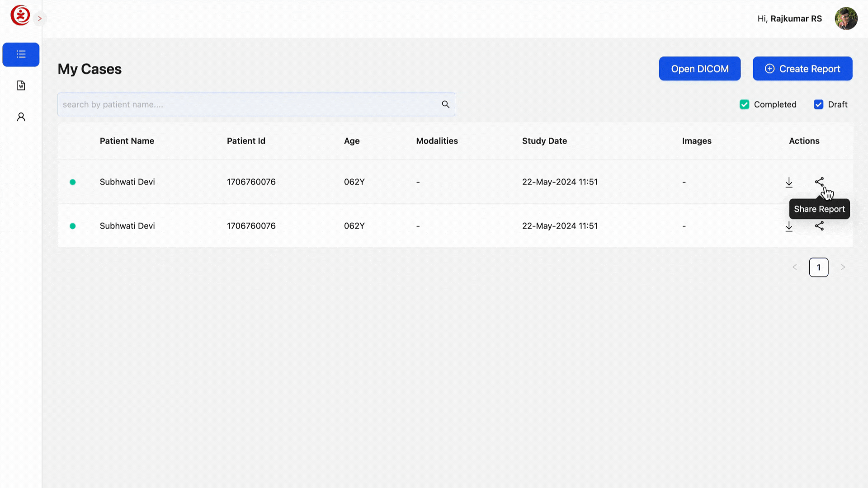Disable the Draft filter checkbox

[818, 104]
